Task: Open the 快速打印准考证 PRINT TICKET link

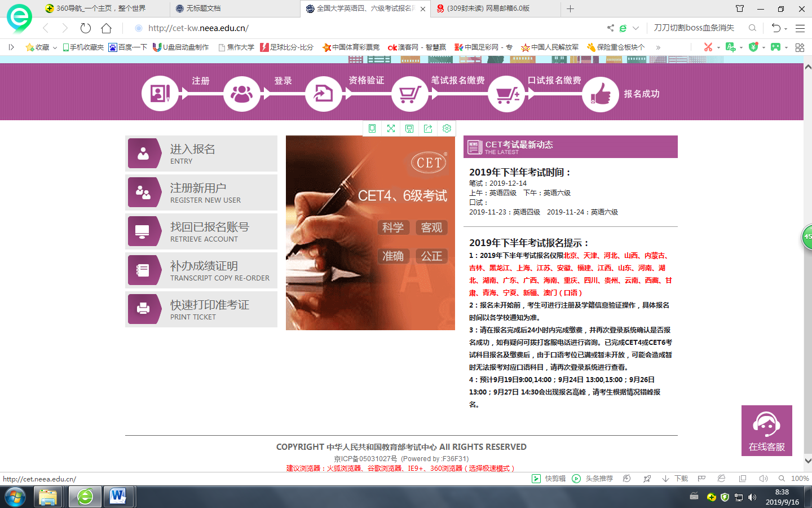Action: coord(201,309)
